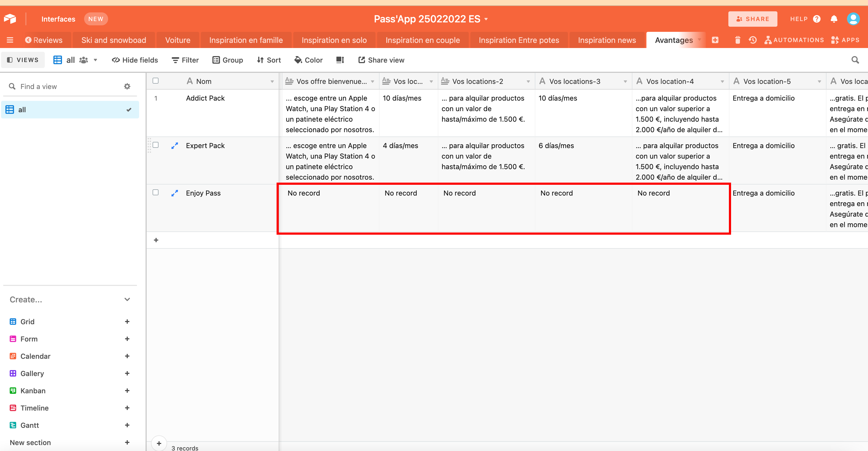The height and width of the screenshot is (451, 868).
Task: Click the add table plus icon
Action: click(x=715, y=40)
